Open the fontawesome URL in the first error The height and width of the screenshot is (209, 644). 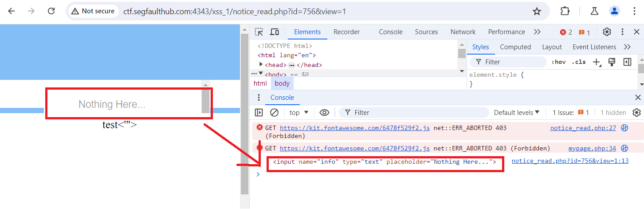(355, 128)
